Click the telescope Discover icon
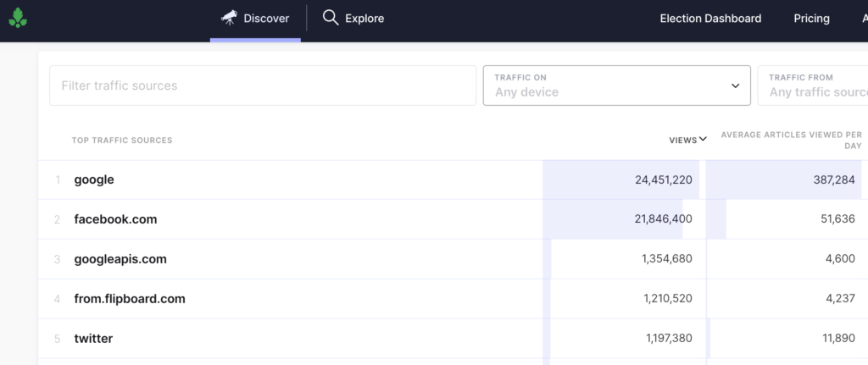This screenshot has height=365, width=868. [229, 19]
